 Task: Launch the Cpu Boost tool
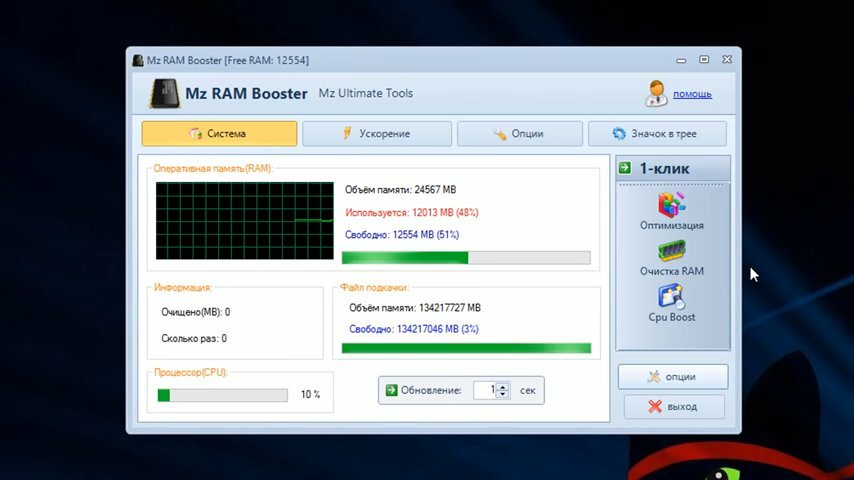(x=672, y=303)
